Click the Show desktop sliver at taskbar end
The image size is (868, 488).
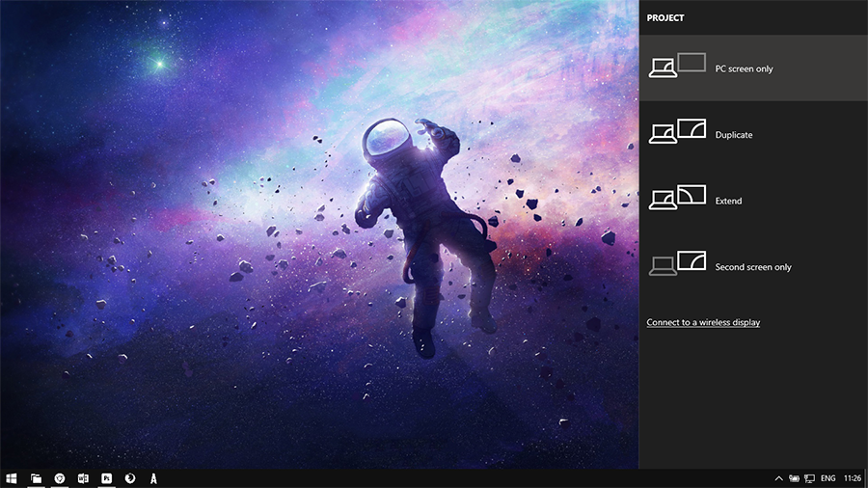tap(866, 478)
